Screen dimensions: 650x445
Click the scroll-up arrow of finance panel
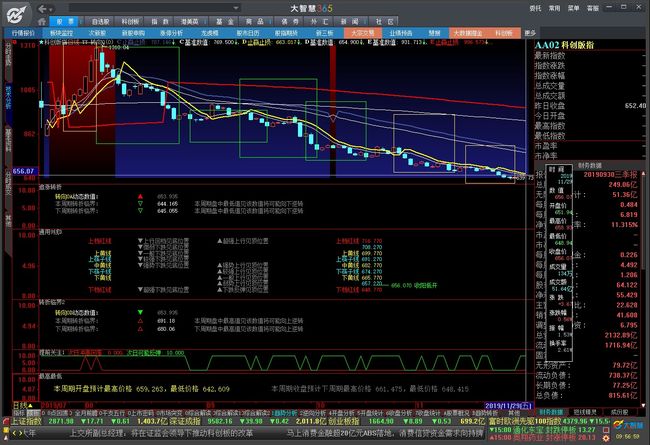click(x=643, y=173)
